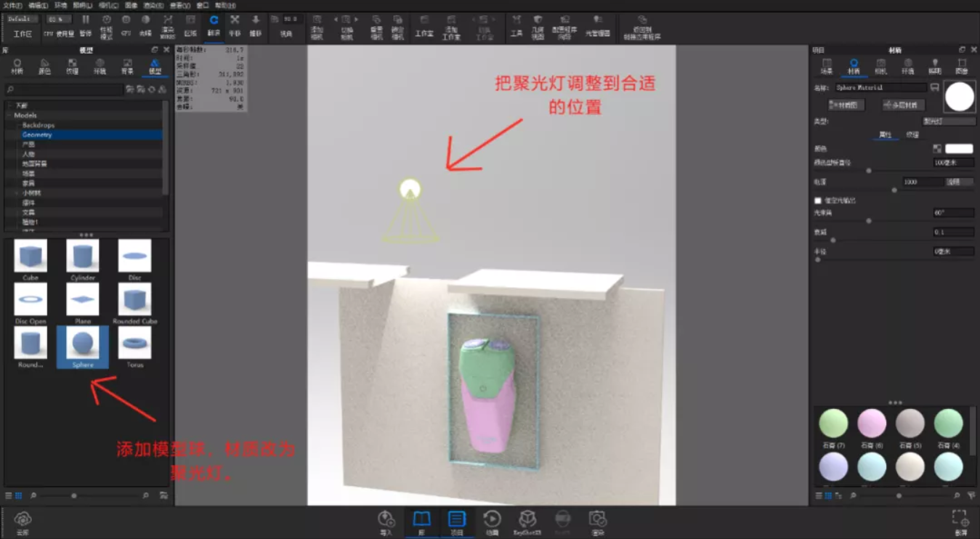Open the Animation (动画) timeline button
The width and height of the screenshot is (980, 539).
point(492,522)
